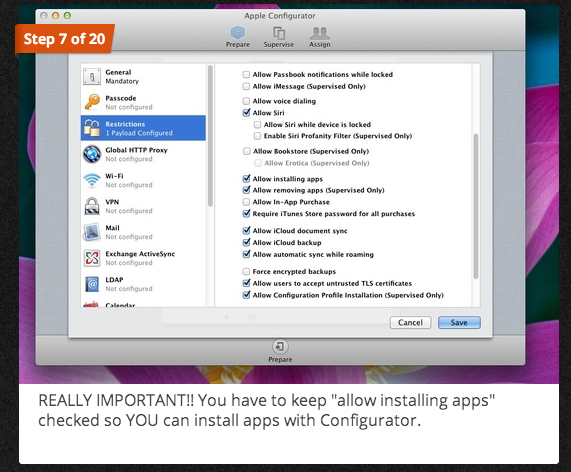Click the "1 Payload Configured" text

(139, 133)
